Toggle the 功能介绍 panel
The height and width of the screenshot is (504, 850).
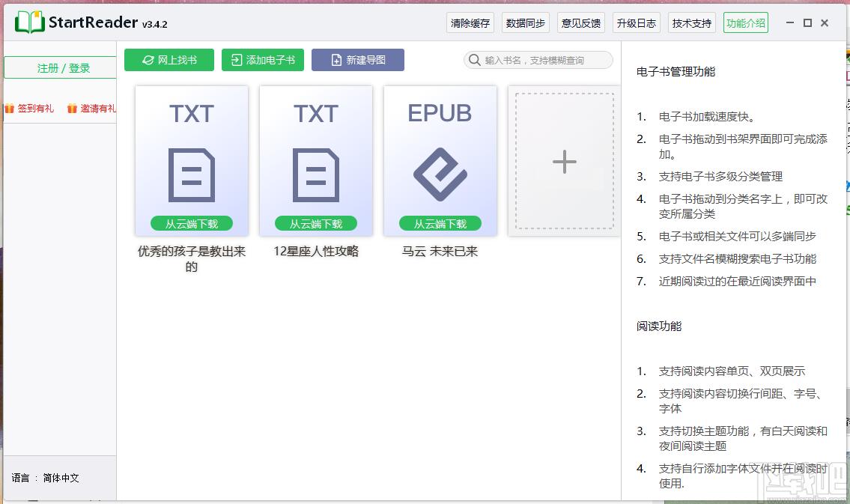746,23
